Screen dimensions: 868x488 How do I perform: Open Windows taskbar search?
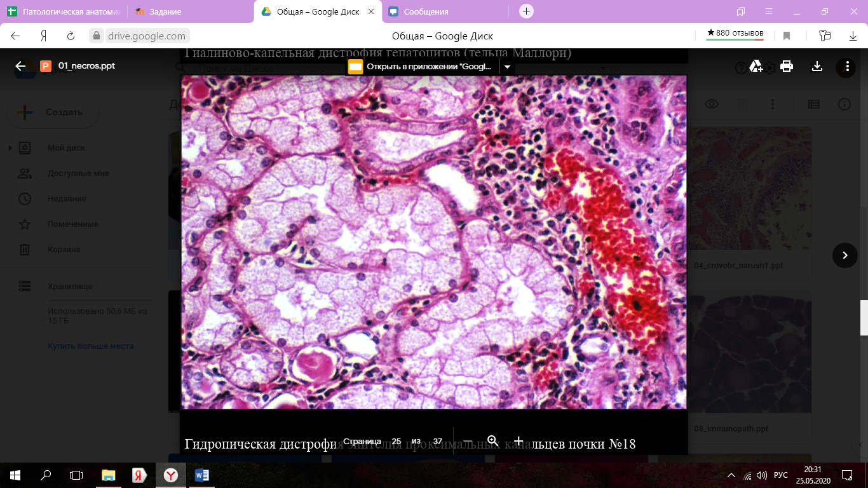pyautogui.click(x=46, y=475)
